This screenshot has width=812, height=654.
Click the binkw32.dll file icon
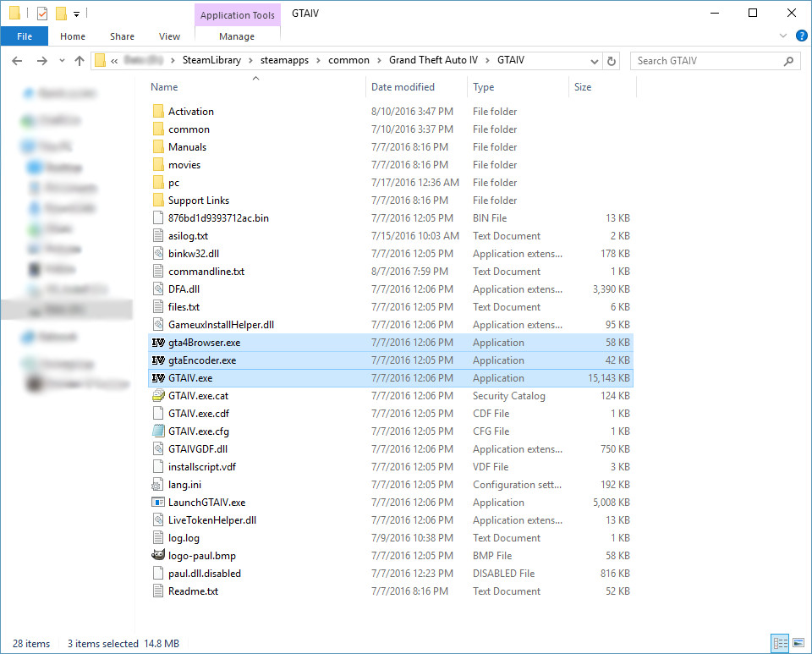[x=158, y=254]
